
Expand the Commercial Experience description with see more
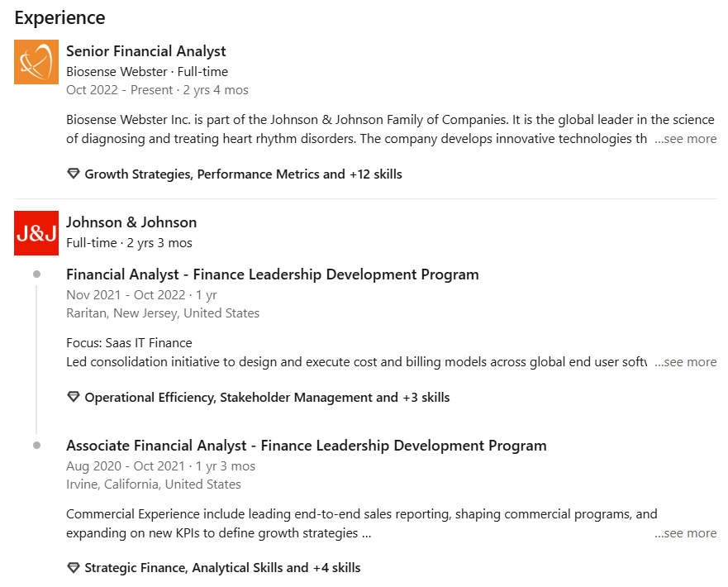point(685,533)
